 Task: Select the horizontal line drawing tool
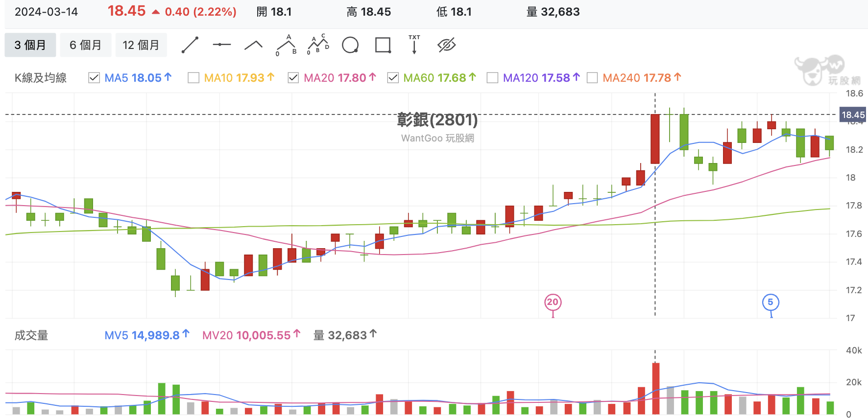click(x=221, y=45)
